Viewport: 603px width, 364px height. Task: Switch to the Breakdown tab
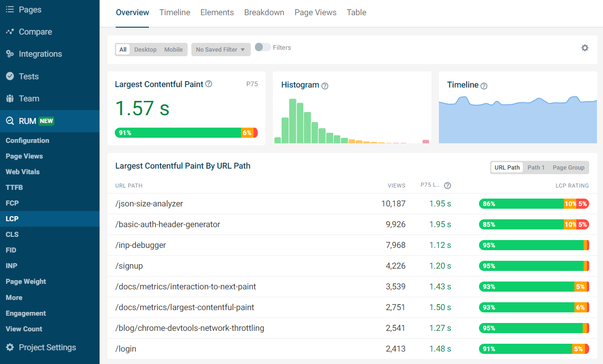pyautogui.click(x=264, y=12)
